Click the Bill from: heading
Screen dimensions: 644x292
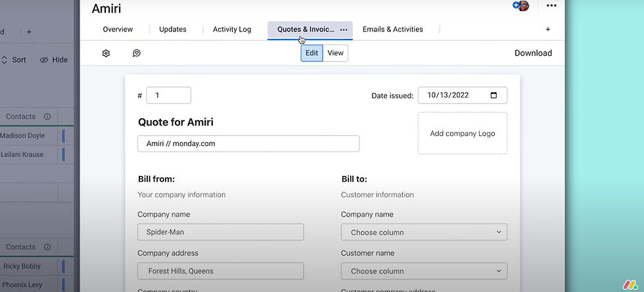156,179
